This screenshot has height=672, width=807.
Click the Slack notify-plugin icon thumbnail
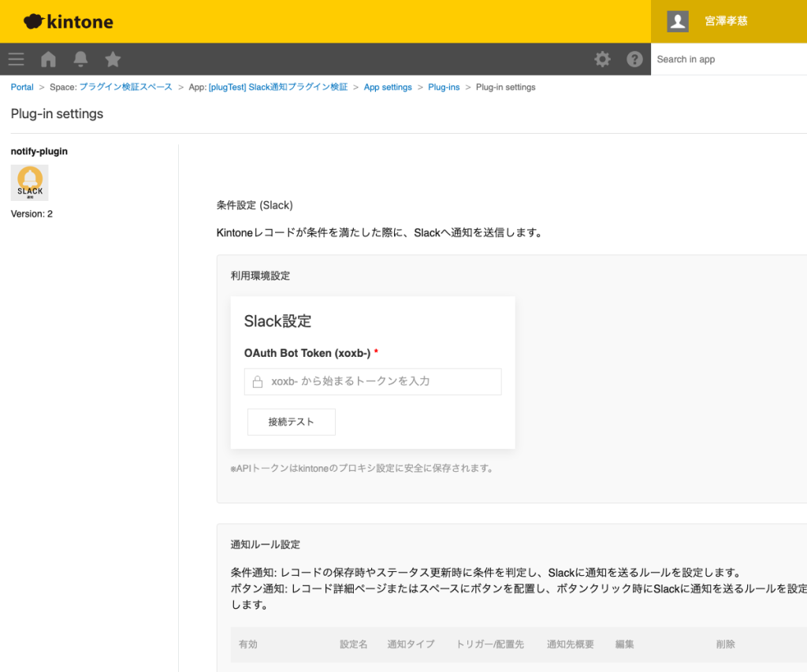pos(29,182)
